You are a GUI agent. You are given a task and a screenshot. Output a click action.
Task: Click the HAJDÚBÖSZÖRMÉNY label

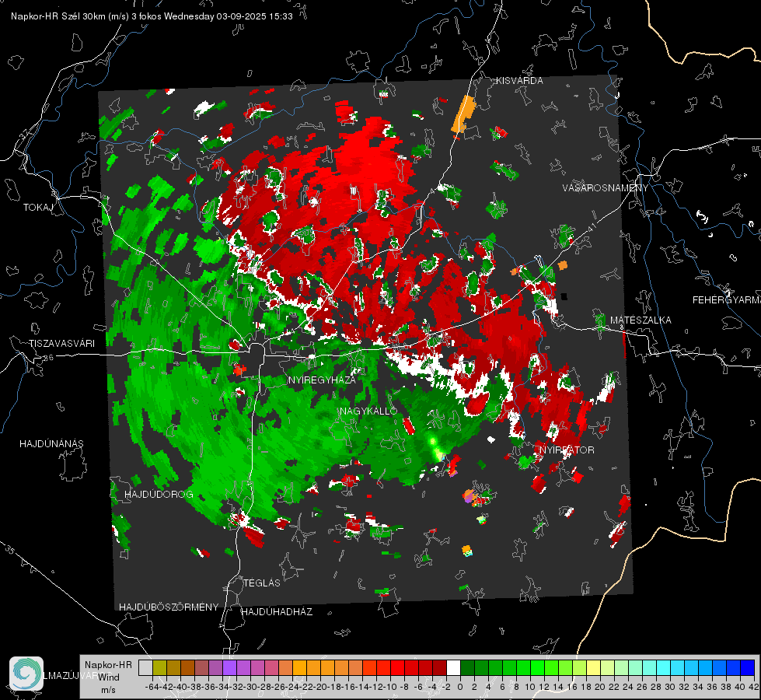coord(169,607)
